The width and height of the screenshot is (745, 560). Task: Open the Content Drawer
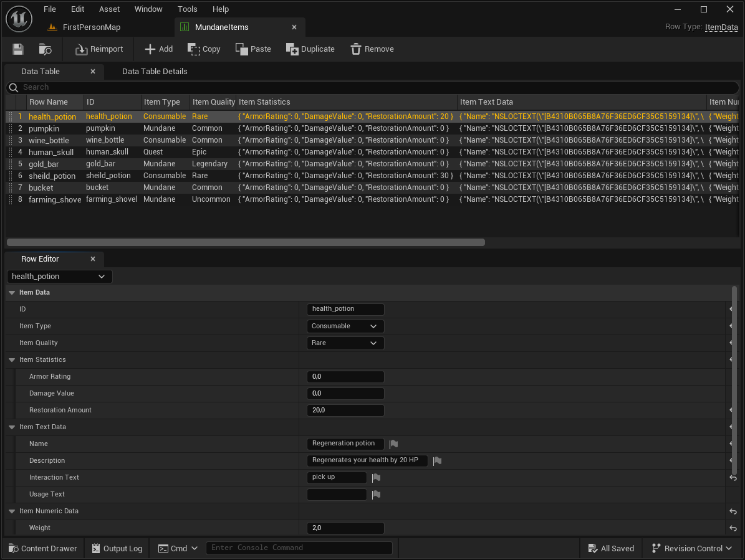point(43,549)
